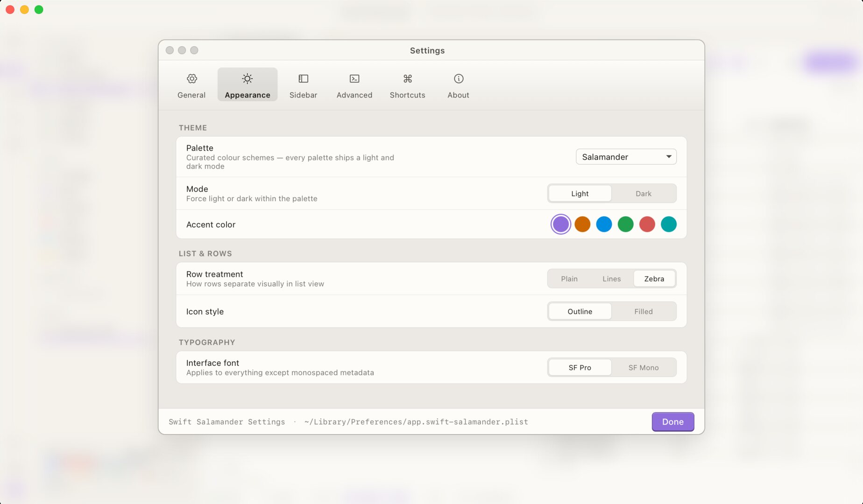Viewport: 863px width, 504px height.
Task: Pick the teal accent color
Action: [669, 224]
